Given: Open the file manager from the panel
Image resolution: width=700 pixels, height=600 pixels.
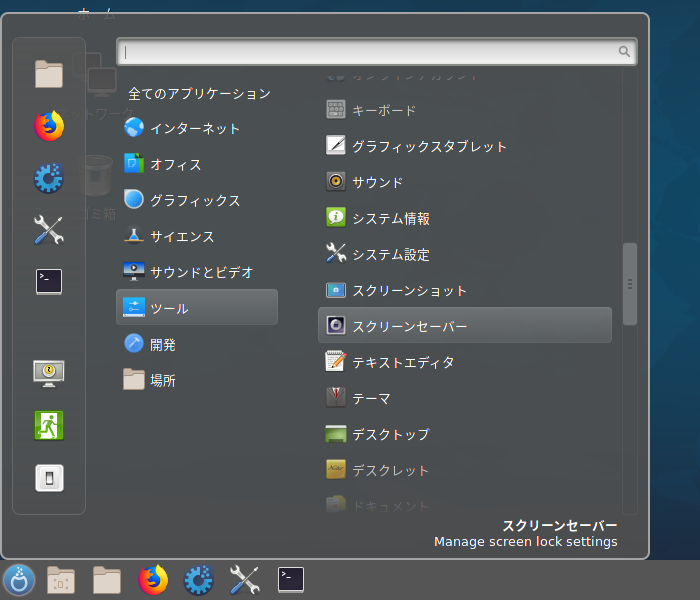Looking at the screenshot, I should pyautogui.click(x=107, y=579).
